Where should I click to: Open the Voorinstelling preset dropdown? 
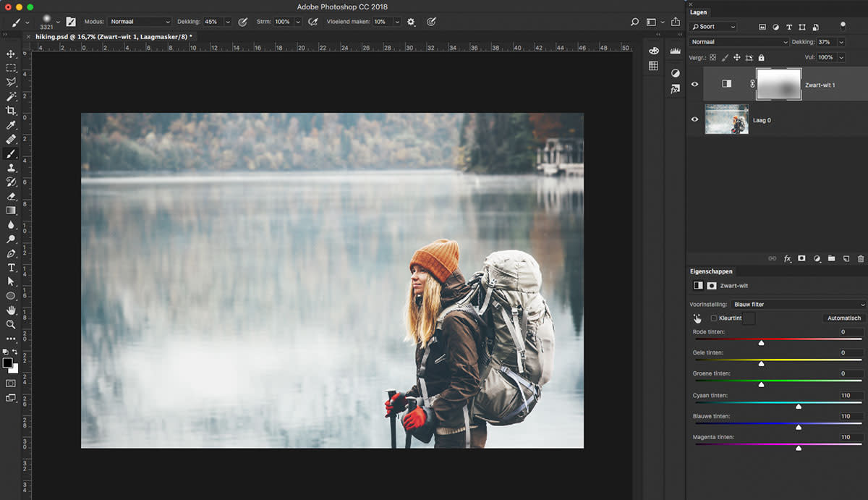[798, 305]
